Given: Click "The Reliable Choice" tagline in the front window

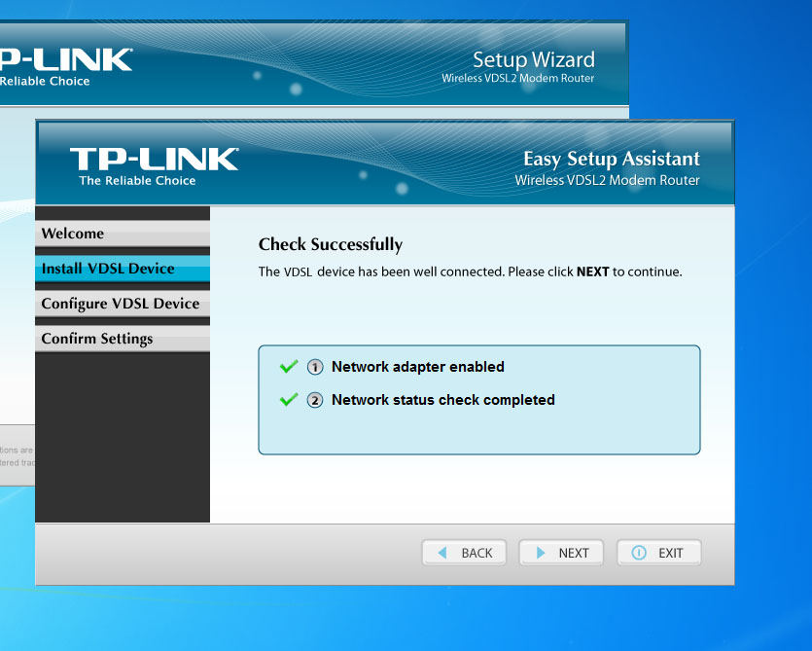Looking at the screenshot, I should (137, 180).
